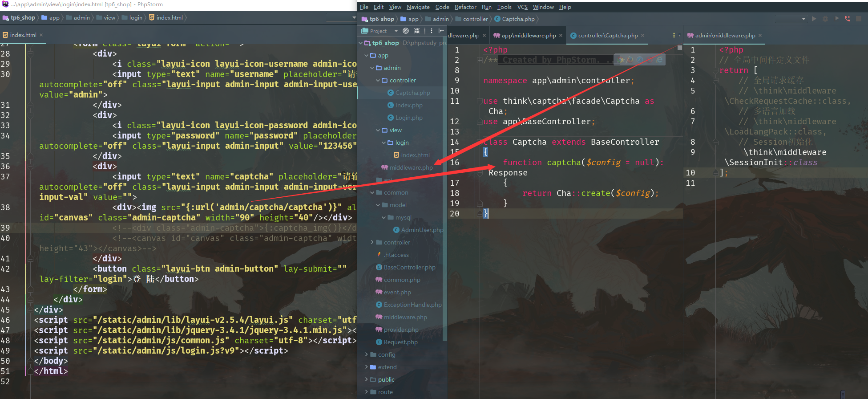Open ExceptionHandle.php in project tree
The image size is (868, 399).
click(x=412, y=305)
